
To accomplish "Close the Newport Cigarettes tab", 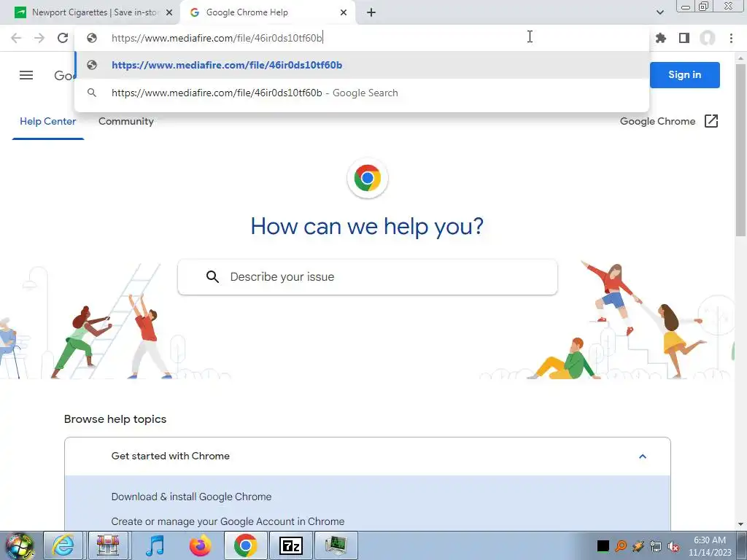I will tap(169, 12).
